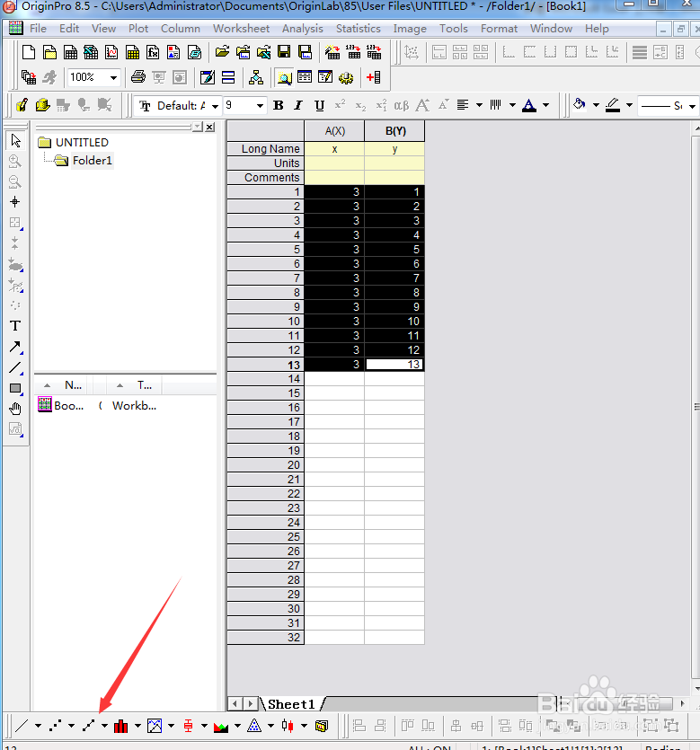Toggle Underline text formatting
This screenshot has width=700, height=750.
(320, 105)
